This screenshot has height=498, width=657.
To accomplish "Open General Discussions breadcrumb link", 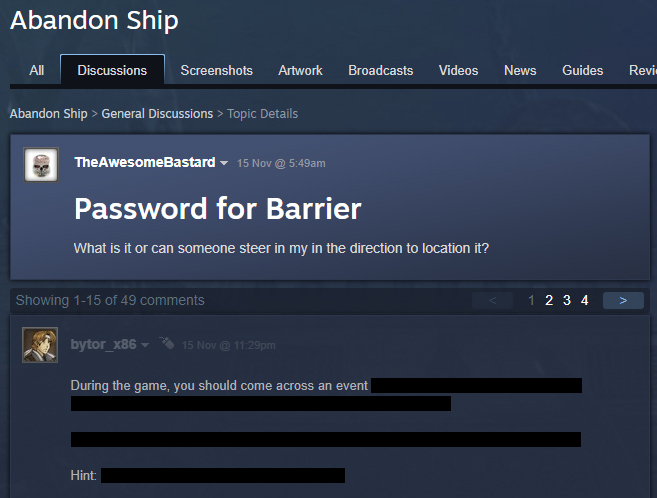I will coord(157,114).
